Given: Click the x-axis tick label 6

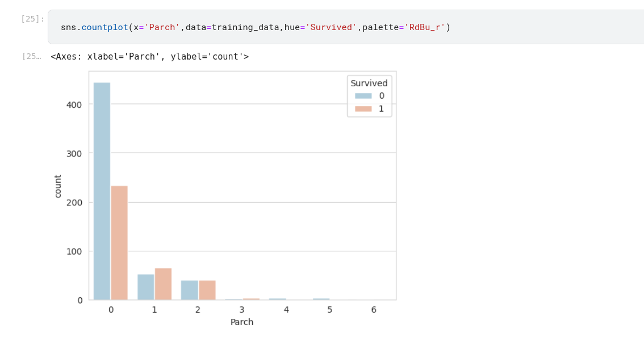Looking at the screenshot, I should coord(374,310).
